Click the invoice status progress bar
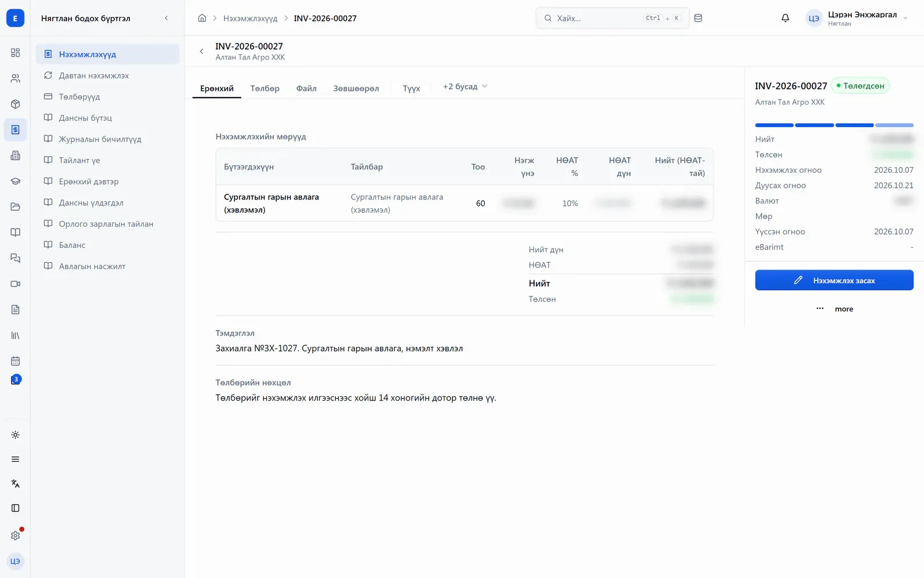 coord(834,125)
